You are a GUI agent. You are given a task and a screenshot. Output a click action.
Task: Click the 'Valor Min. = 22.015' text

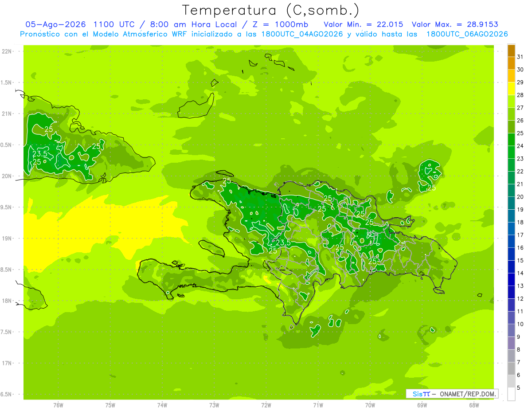coord(364,24)
